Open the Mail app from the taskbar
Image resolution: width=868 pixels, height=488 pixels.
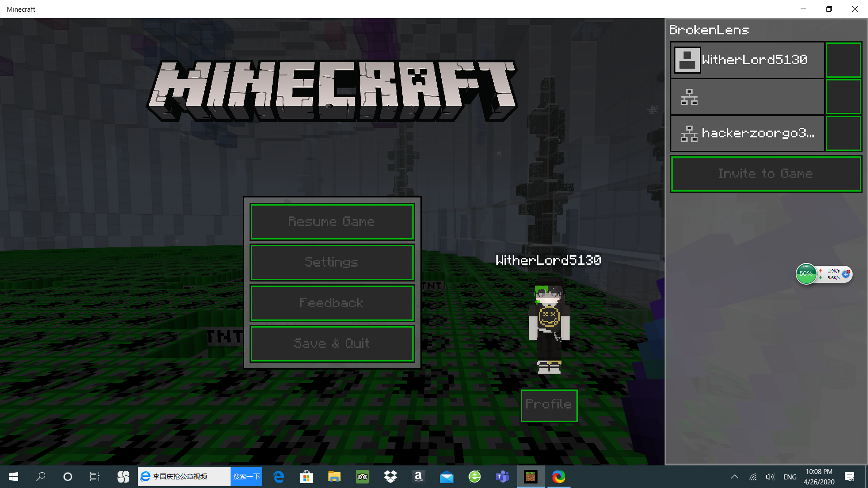click(447, 477)
